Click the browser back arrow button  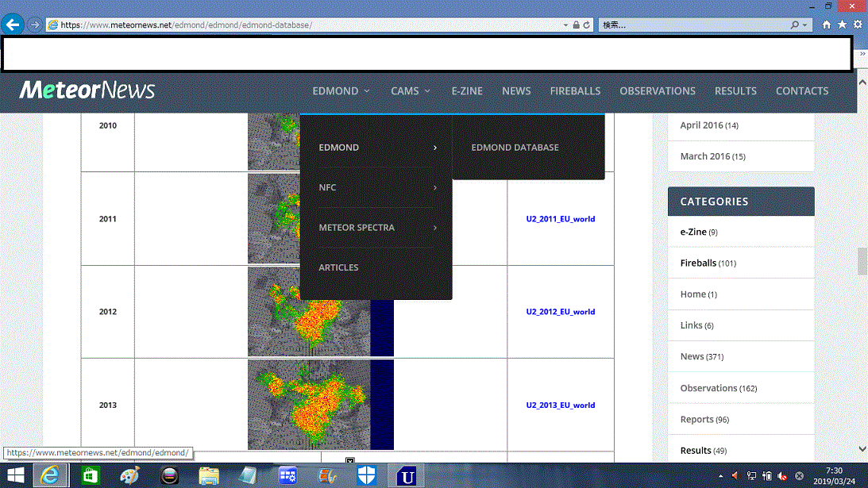[13, 25]
